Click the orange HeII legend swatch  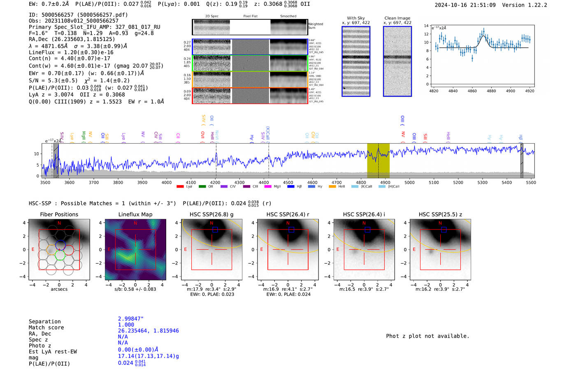pos(332,186)
